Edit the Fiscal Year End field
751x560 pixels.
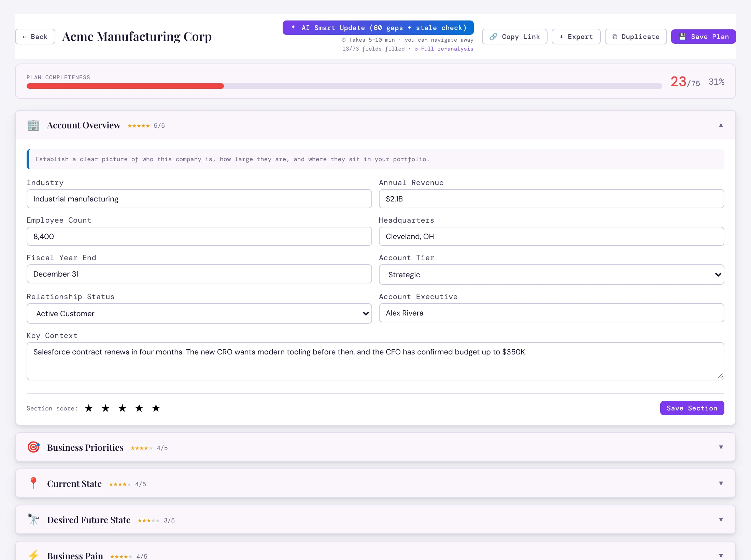pos(199,274)
